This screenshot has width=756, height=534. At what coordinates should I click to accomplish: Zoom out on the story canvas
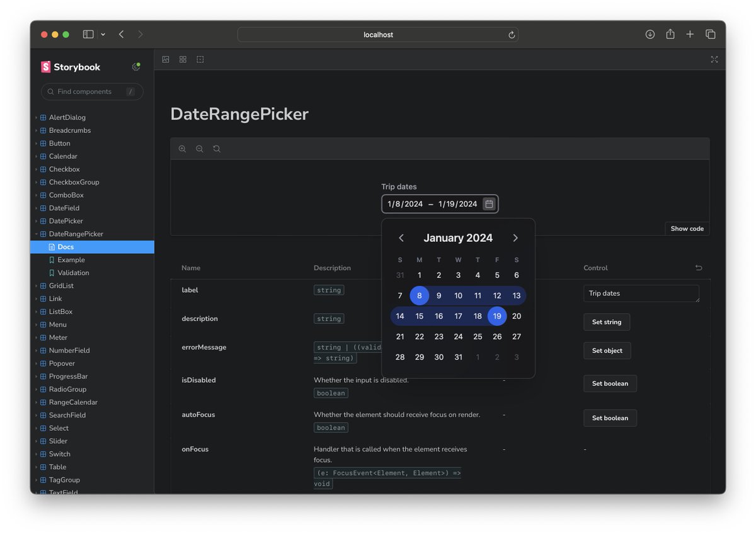click(199, 149)
